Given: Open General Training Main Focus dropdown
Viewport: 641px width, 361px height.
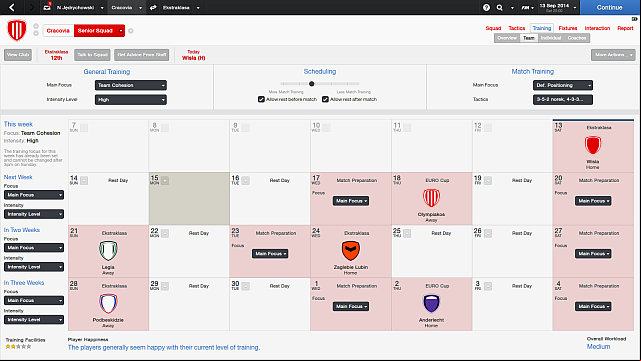Looking at the screenshot, I should click(131, 85).
